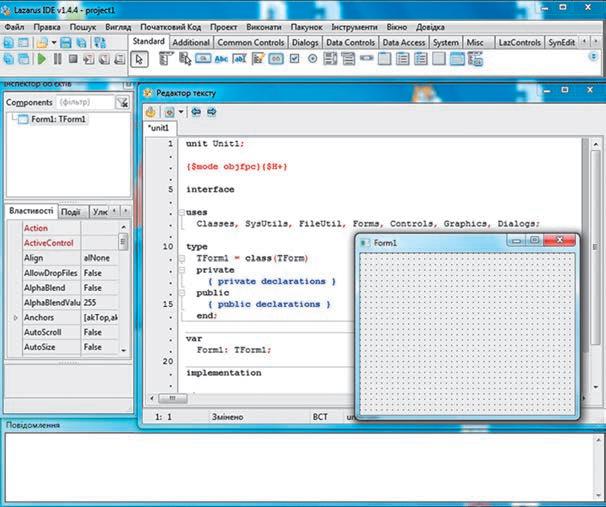Click the New Unit toolbar icon

coord(8,43)
